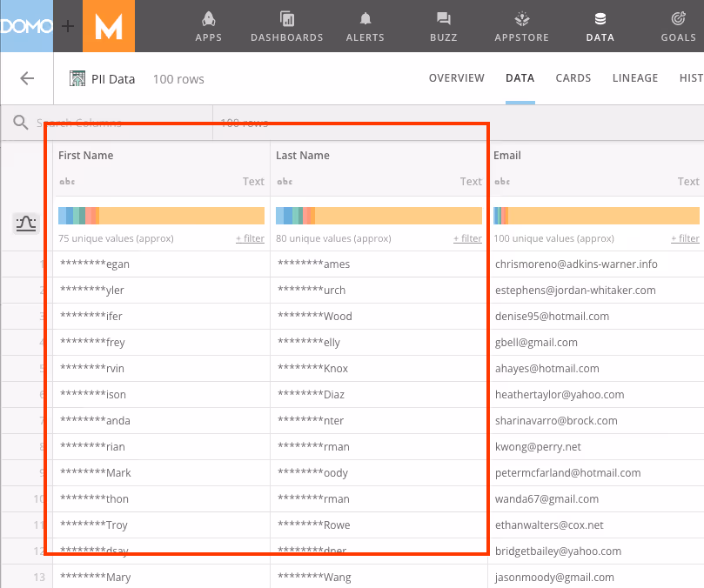Select email sharinavarro@brock.com
This screenshot has width=704, height=588.
(556, 421)
